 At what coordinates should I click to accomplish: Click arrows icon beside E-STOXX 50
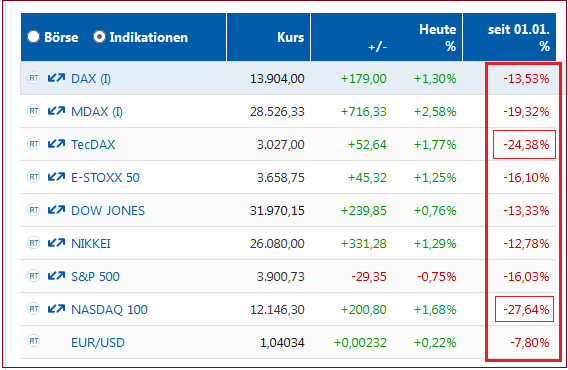56,177
